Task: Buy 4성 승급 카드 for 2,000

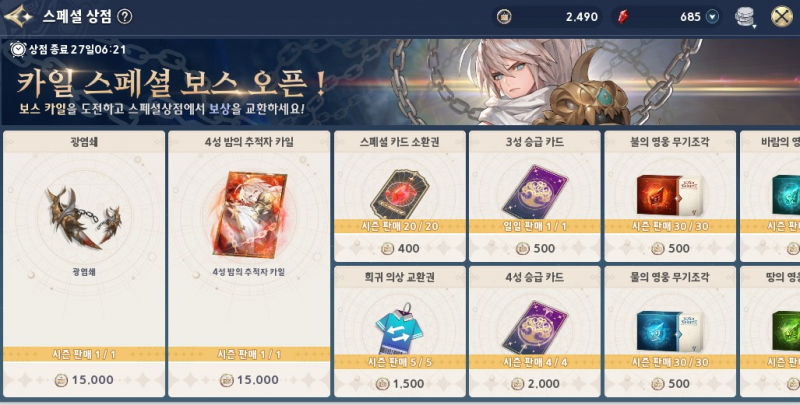Action: (x=534, y=384)
